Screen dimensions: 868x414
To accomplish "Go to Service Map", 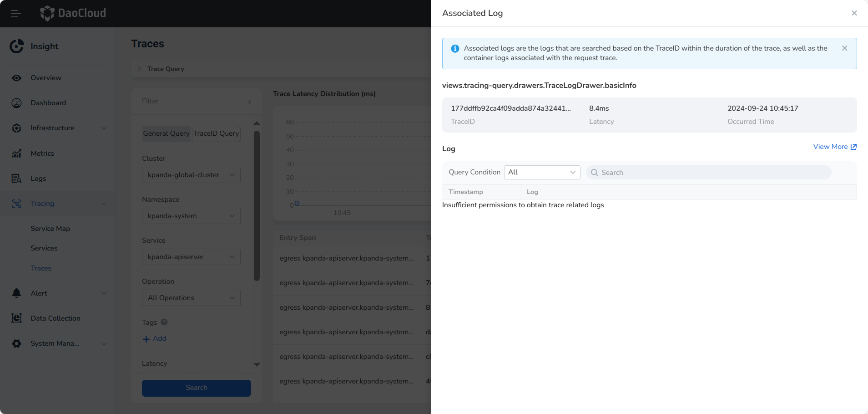I will point(50,229).
